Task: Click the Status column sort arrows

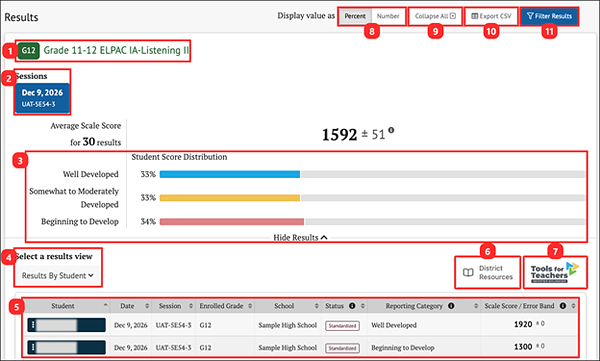Action: pyautogui.click(x=363, y=306)
